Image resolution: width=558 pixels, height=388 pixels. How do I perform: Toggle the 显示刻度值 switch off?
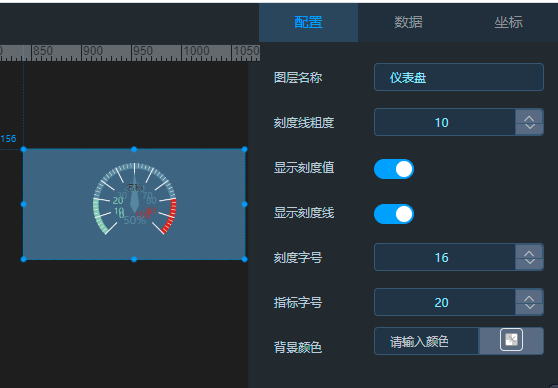pyautogui.click(x=394, y=169)
